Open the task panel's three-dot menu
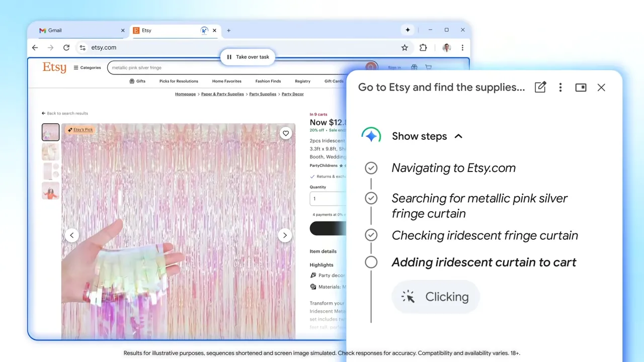This screenshot has height=362, width=644. (x=560, y=87)
